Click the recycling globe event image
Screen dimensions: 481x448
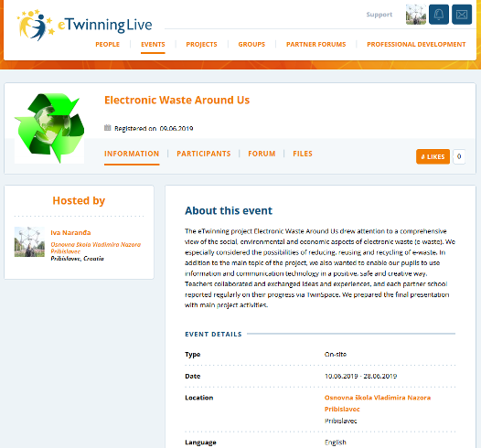pyautogui.click(x=49, y=128)
